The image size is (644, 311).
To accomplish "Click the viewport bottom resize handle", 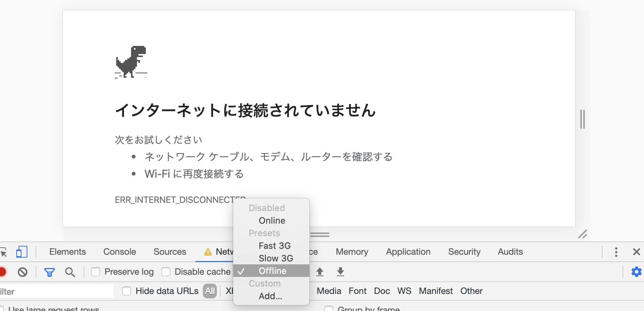I will [319, 235].
